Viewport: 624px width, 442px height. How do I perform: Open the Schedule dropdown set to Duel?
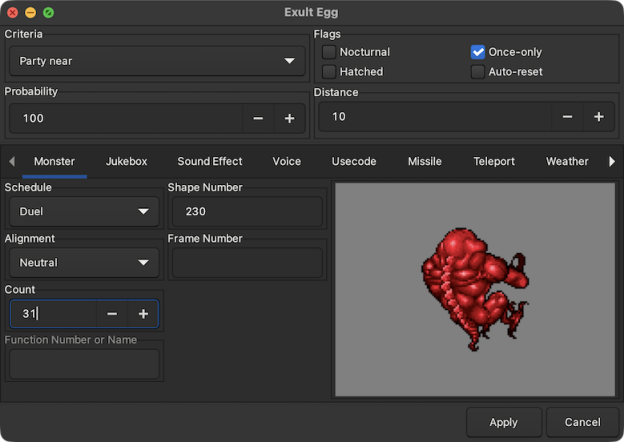pyautogui.click(x=84, y=211)
